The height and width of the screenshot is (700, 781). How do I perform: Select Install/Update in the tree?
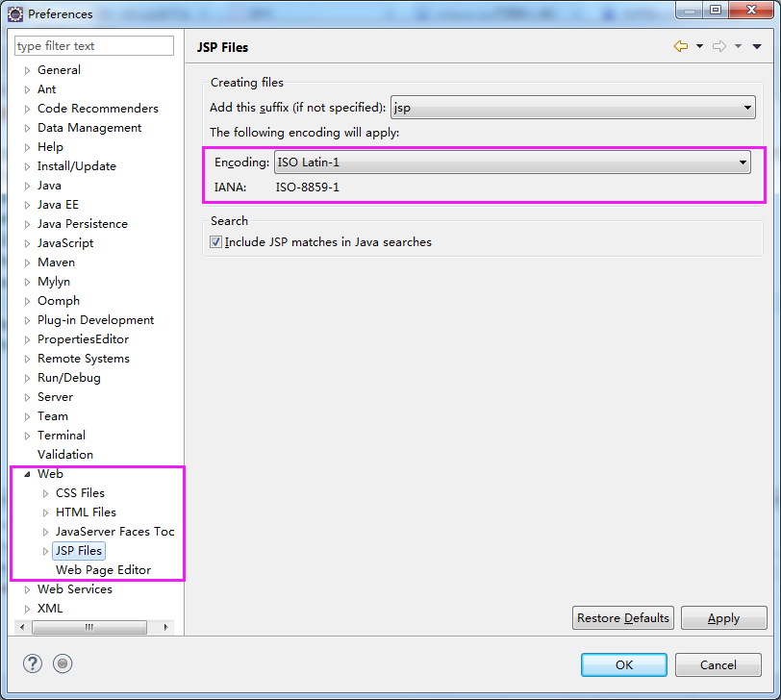tap(77, 166)
